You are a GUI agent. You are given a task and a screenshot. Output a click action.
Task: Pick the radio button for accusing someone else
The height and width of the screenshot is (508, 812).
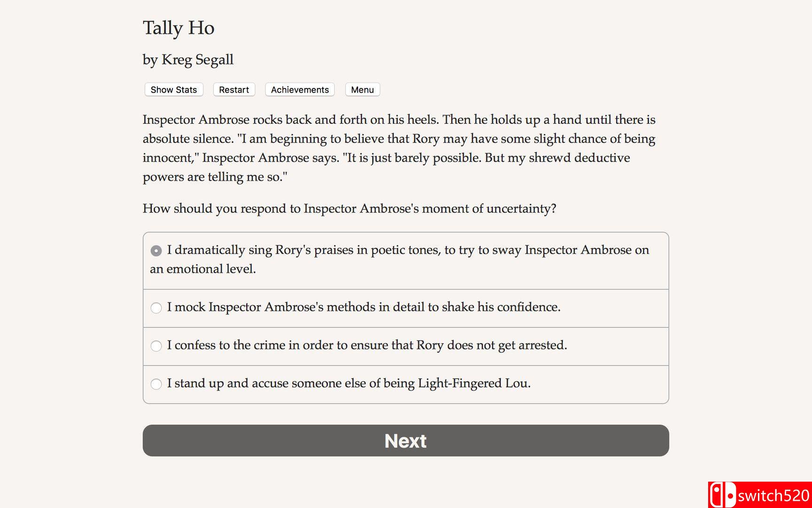(156, 384)
